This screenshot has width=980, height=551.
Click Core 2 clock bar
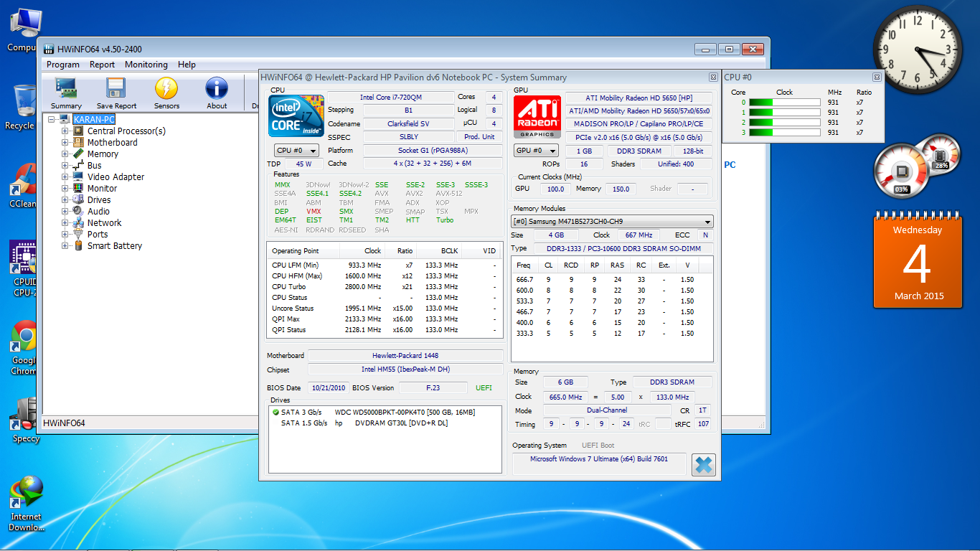pos(785,123)
